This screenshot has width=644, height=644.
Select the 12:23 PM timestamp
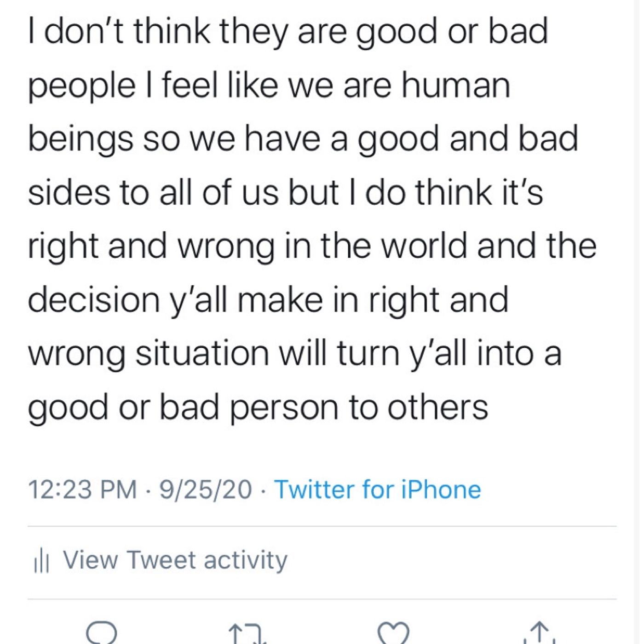[83, 489]
